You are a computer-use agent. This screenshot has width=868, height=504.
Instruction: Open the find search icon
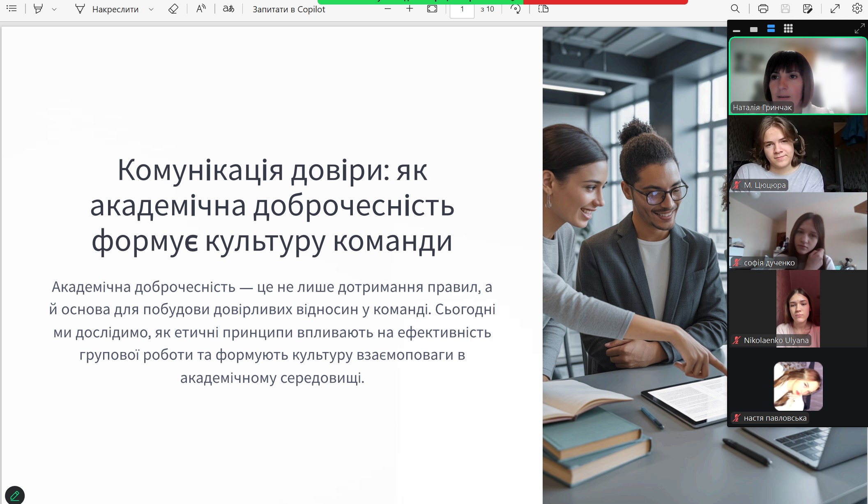735,9
